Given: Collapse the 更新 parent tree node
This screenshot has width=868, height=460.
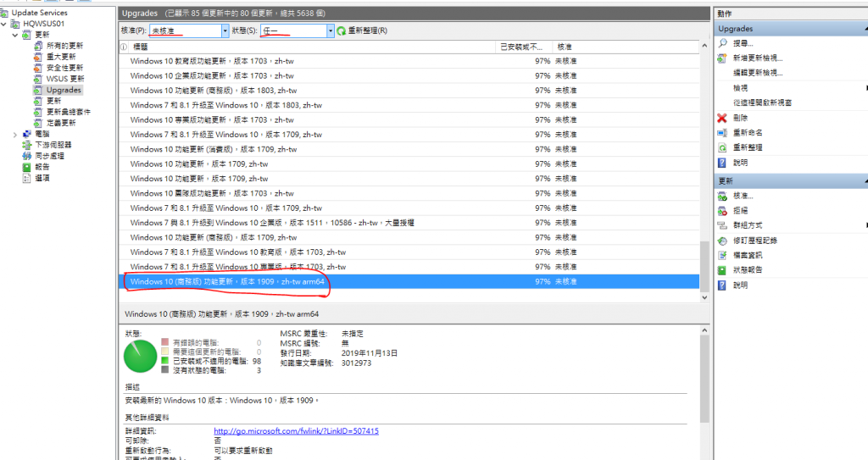Looking at the screenshot, I should pos(15,35).
